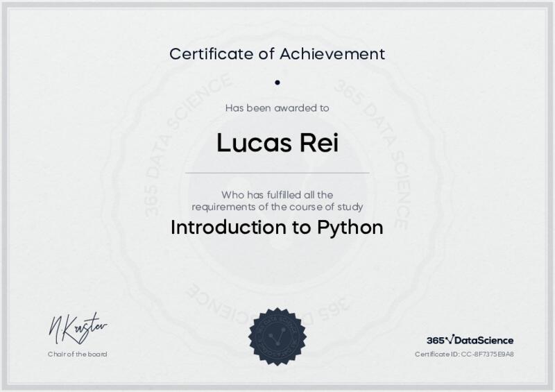Click the 'Chair of the board' label

click(77, 354)
